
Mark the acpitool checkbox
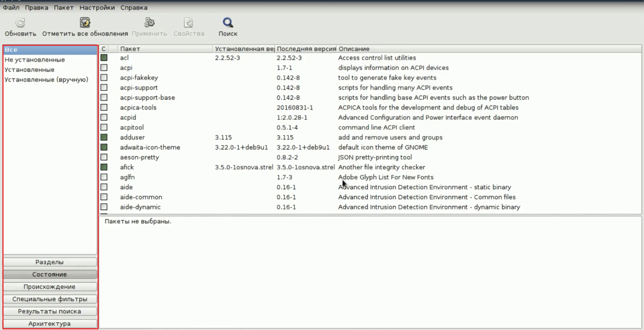tap(104, 127)
